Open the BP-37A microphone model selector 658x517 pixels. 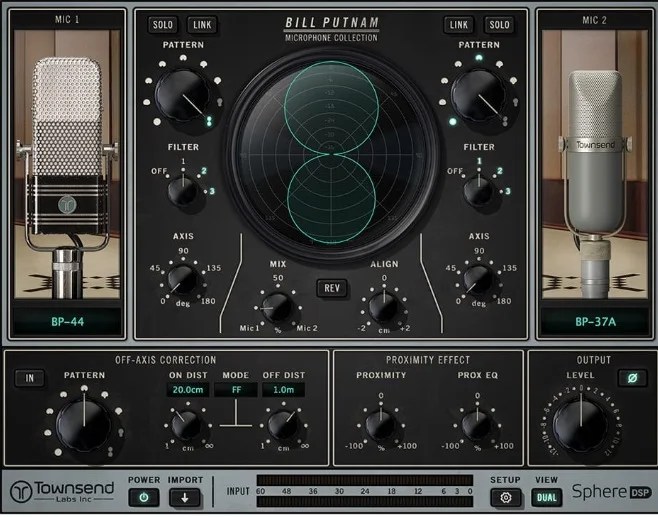[x=595, y=322]
